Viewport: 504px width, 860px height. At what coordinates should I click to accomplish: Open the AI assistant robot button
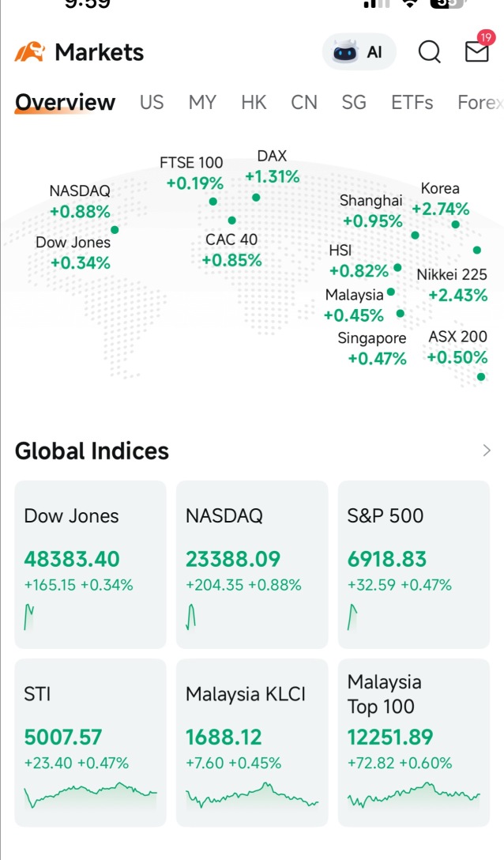click(359, 52)
